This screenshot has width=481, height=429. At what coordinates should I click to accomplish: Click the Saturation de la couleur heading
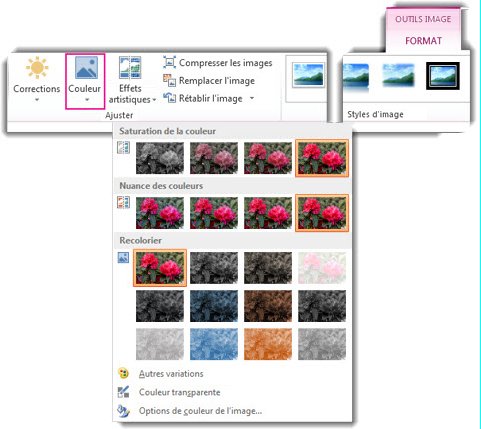167,131
